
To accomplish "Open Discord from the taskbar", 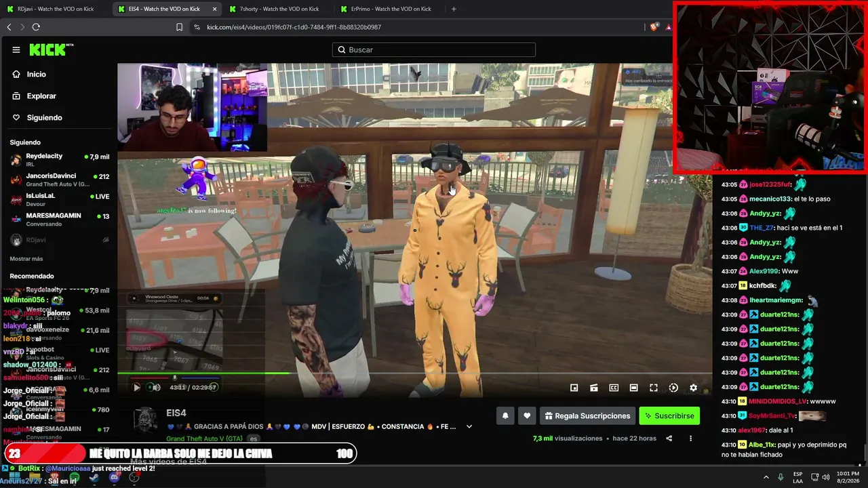I will tap(115, 478).
